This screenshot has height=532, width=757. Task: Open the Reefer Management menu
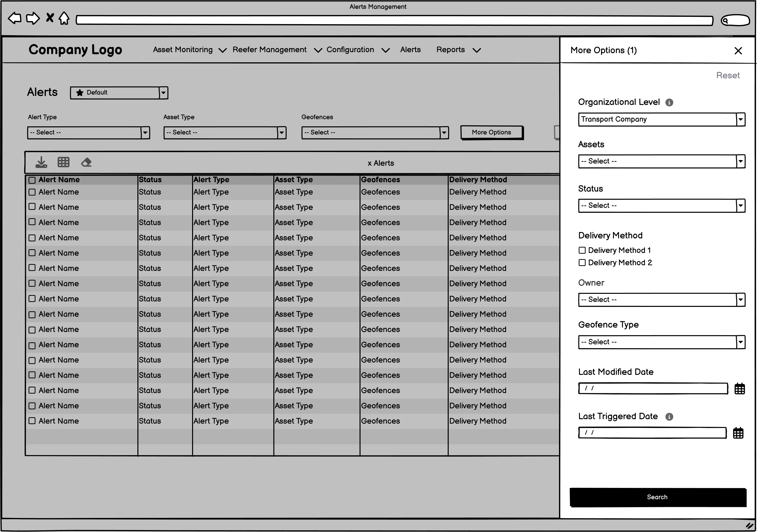point(277,50)
